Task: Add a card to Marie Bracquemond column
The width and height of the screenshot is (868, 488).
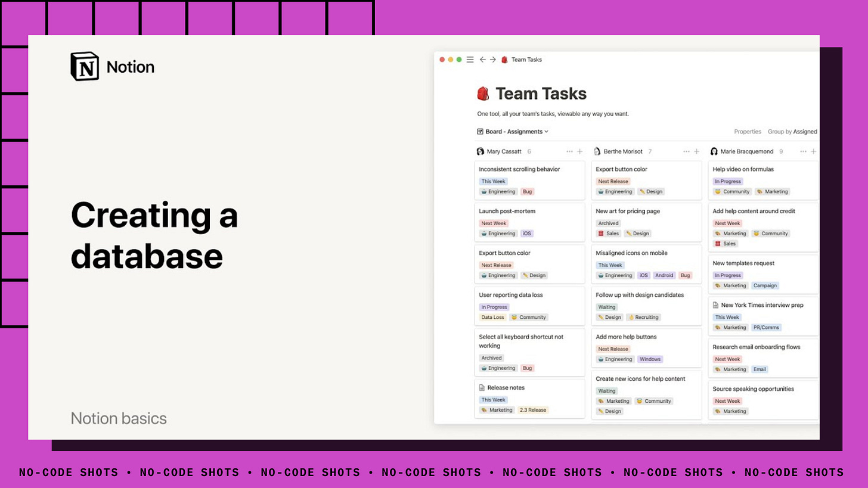Action: coord(813,151)
